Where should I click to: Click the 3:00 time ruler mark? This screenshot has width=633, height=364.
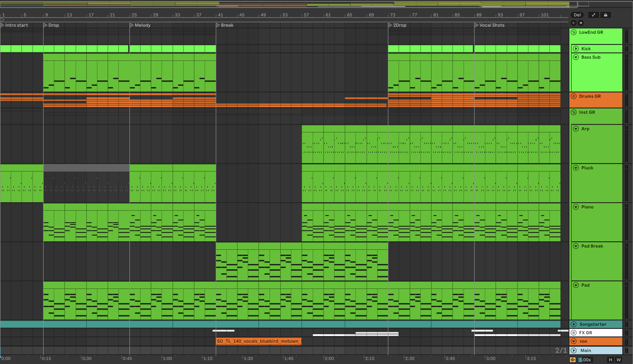point(490,358)
